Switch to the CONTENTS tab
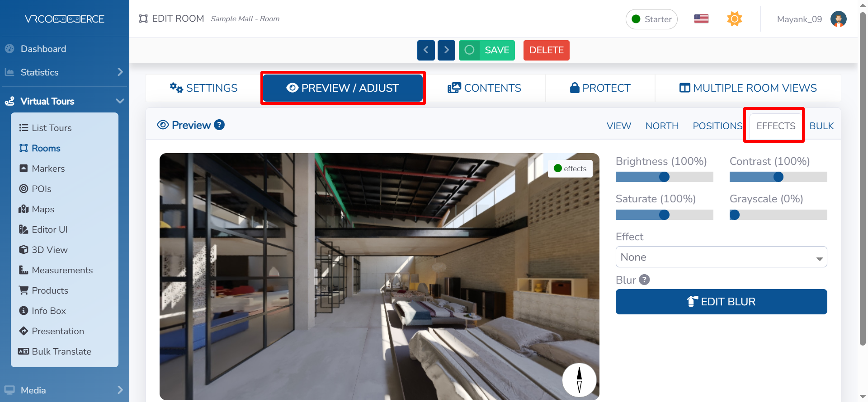 pos(485,88)
